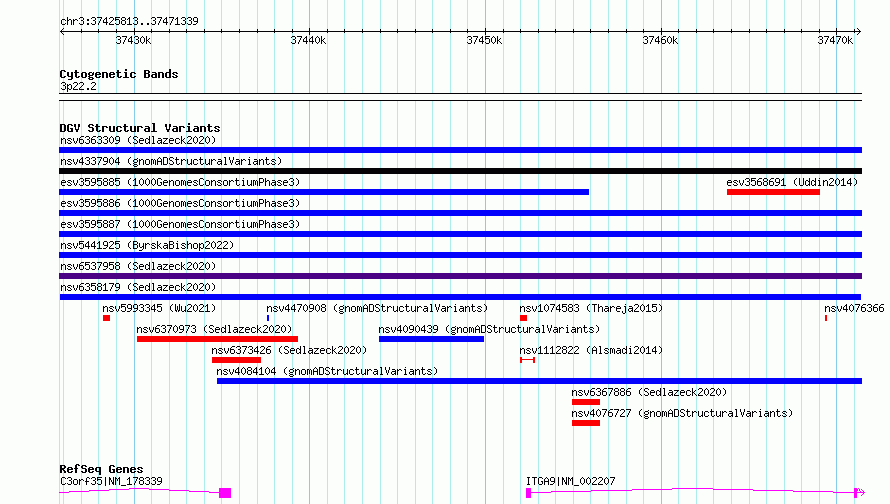Click the esv3595885 (1000GenomesConsortiumPhase3) label
Viewport: 890px width, 504px height.
point(180,182)
